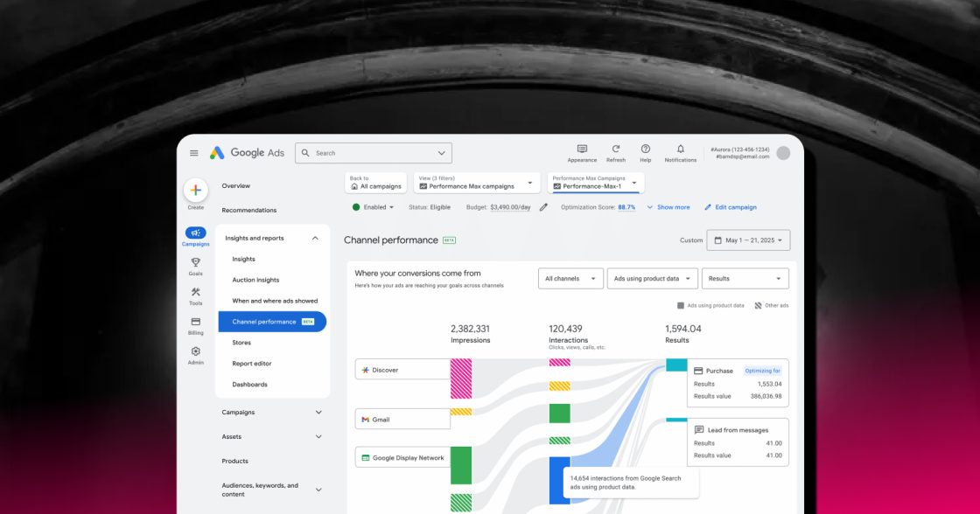Open Recommendations page

point(248,211)
